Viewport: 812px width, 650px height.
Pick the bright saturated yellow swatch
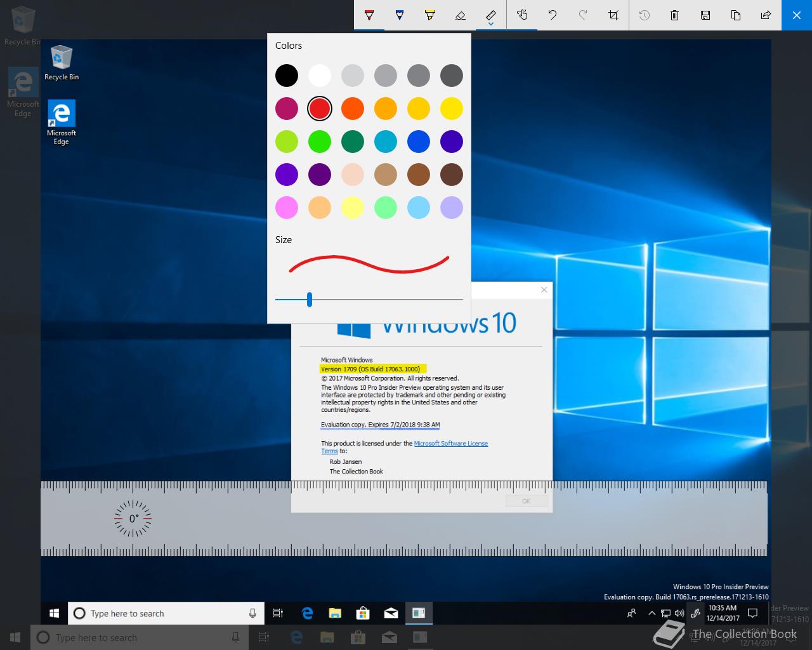coord(452,109)
